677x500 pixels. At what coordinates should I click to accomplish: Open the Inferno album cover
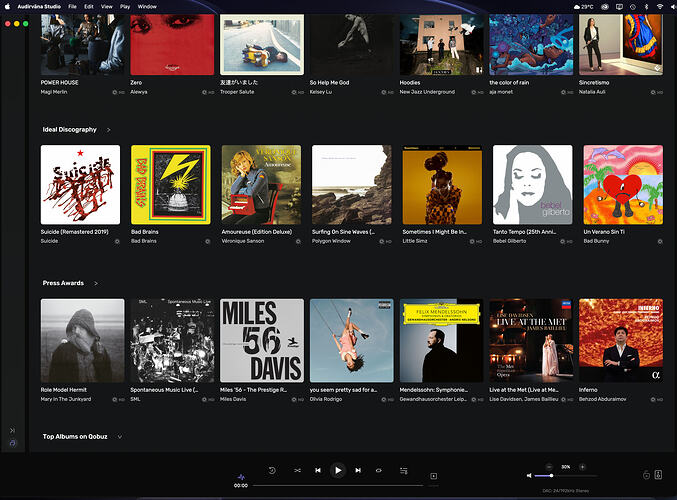click(621, 340)
